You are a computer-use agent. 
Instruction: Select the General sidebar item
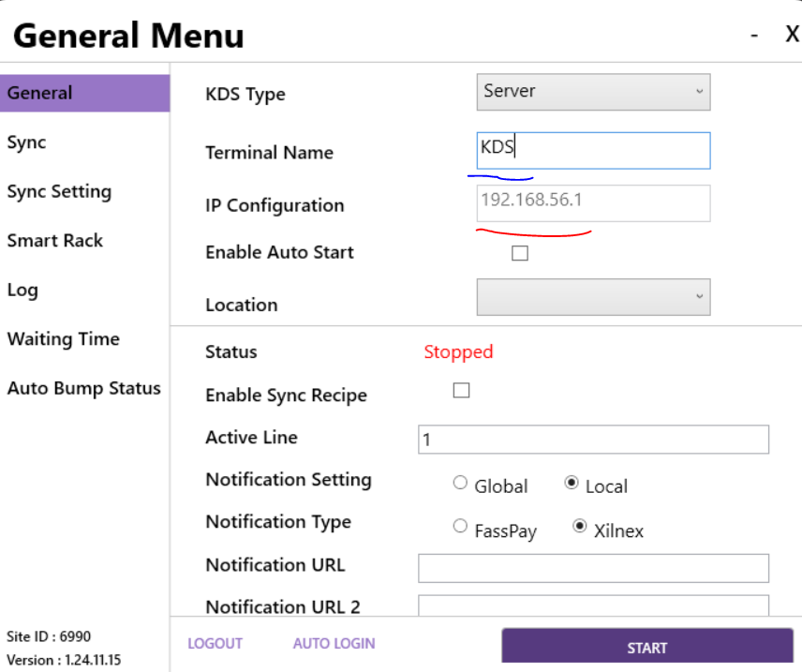click(x=84, y=93)
